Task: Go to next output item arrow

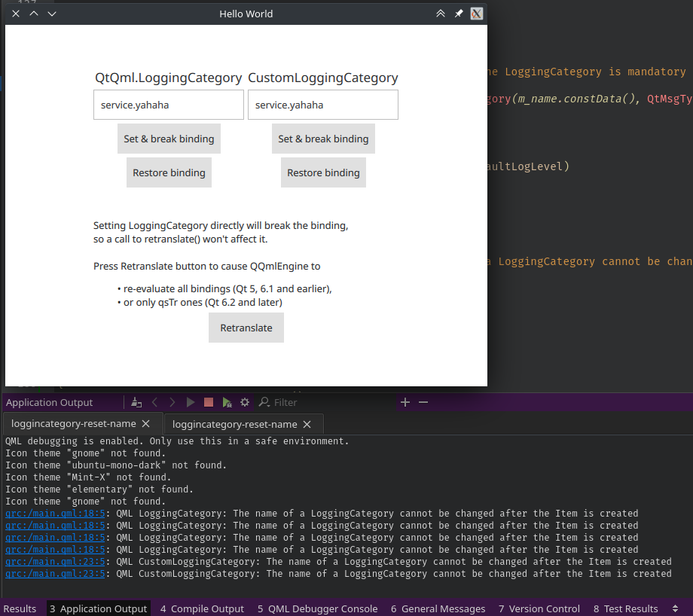Action: 172,402
